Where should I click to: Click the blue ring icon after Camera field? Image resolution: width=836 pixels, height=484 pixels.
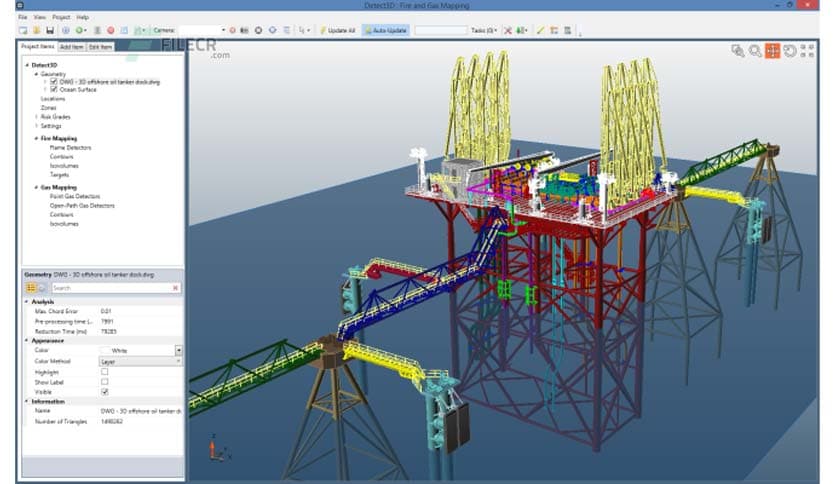272,30
